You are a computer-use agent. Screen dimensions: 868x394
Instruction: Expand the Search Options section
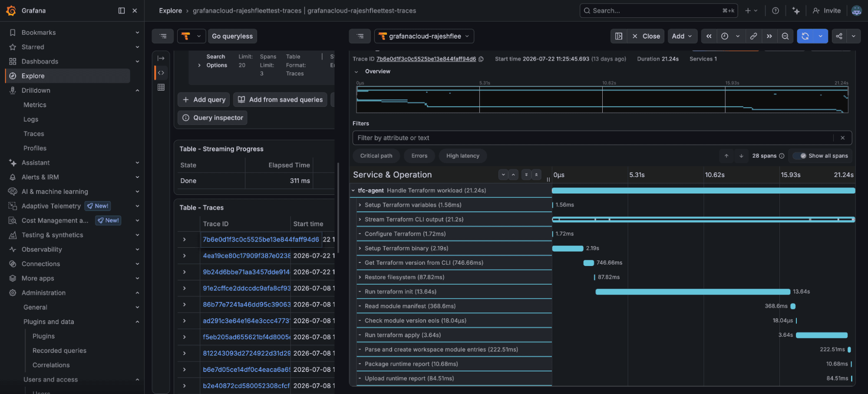[199, 65]
